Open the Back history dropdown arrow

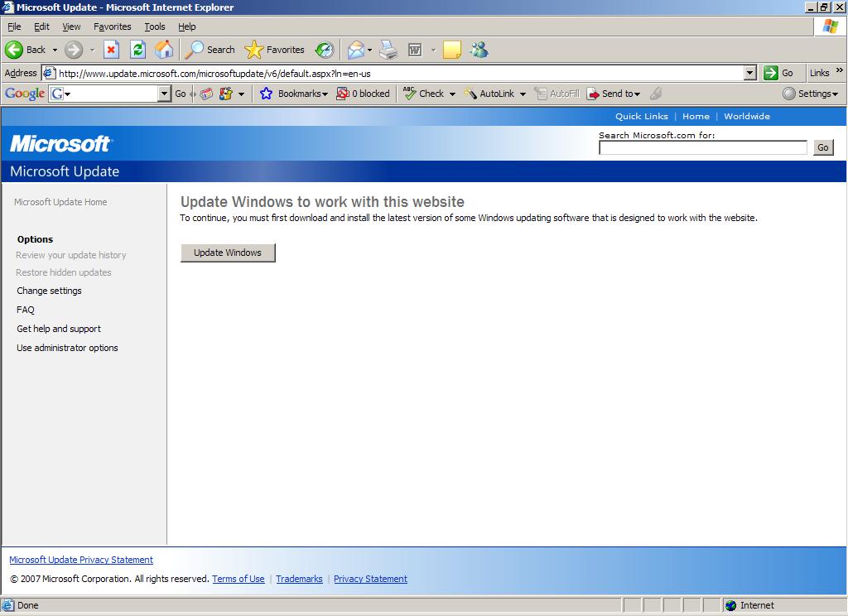tap(55, 50)
